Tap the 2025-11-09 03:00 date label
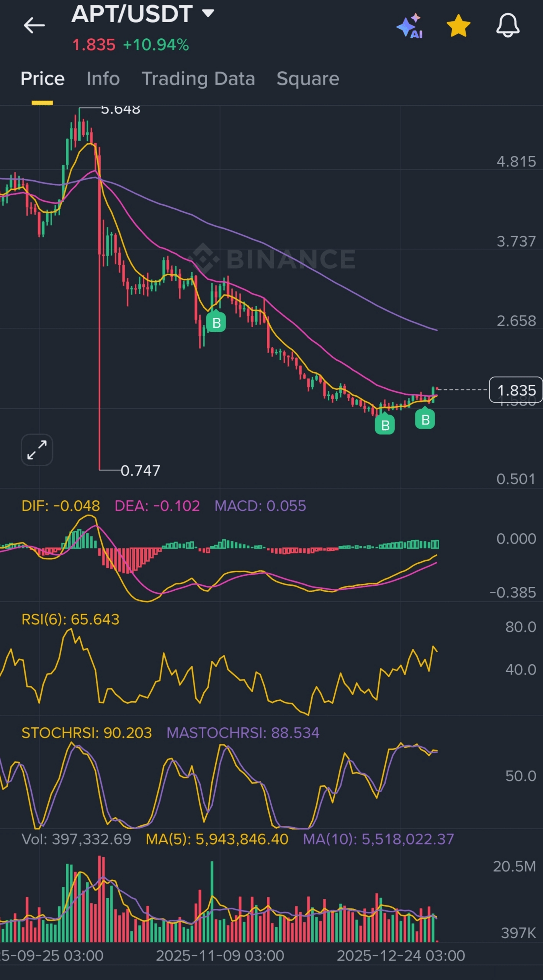This screenshot has height=980, width=543. (x=220, y=956)
